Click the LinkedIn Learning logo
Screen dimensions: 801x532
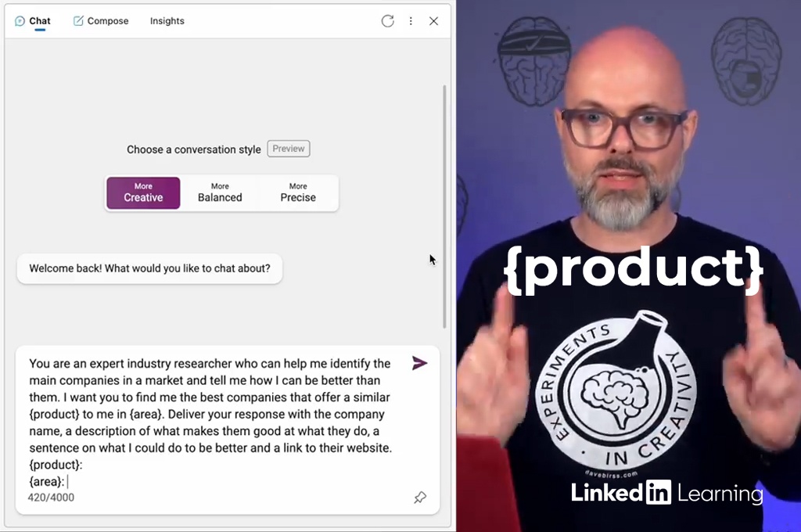point(666,493)
